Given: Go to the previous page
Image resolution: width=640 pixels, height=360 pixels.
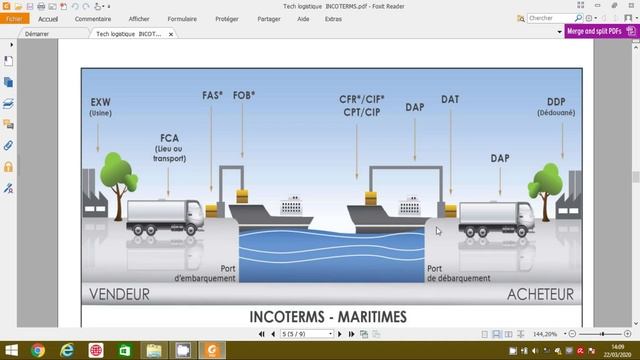Looking at the screenshot, I should pos(273,334).
